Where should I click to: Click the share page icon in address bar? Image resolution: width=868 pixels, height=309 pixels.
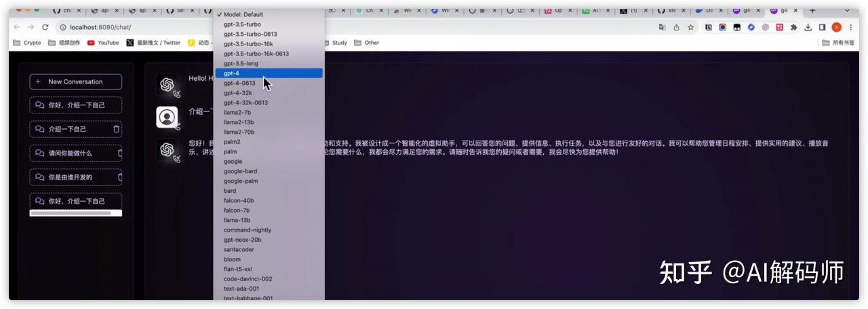pyautogui.click(x=676, y=27)
